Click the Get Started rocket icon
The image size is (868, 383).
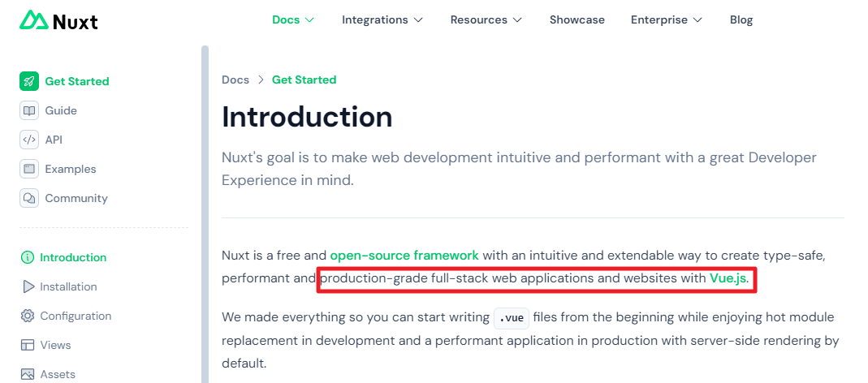click(x=28, y=81)
